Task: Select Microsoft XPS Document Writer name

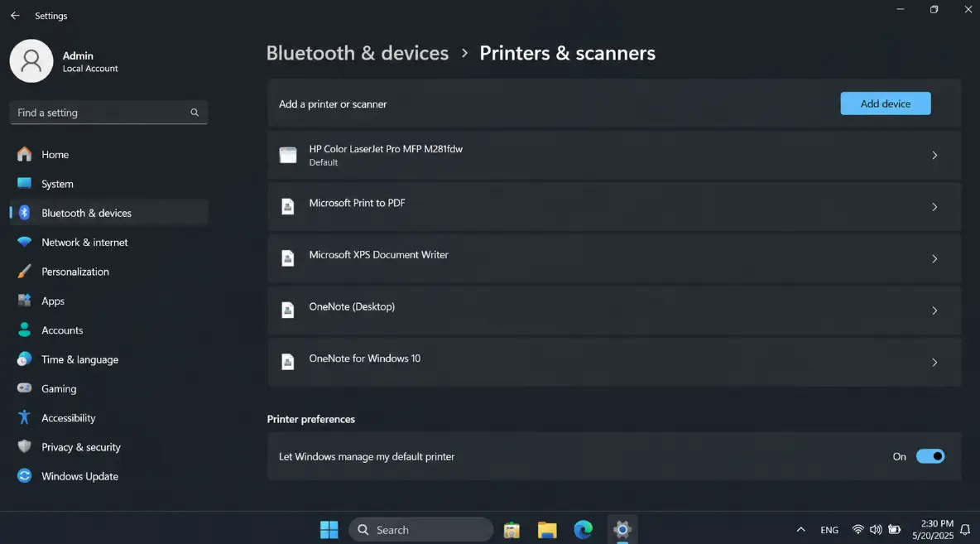Action: point(379,254)
